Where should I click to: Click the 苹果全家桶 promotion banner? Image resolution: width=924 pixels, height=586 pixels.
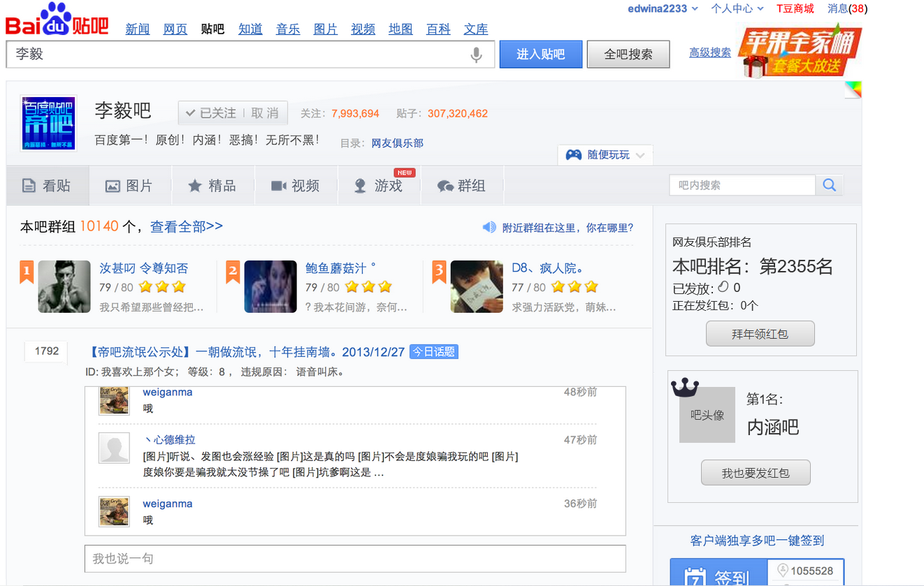pos(800,52)
